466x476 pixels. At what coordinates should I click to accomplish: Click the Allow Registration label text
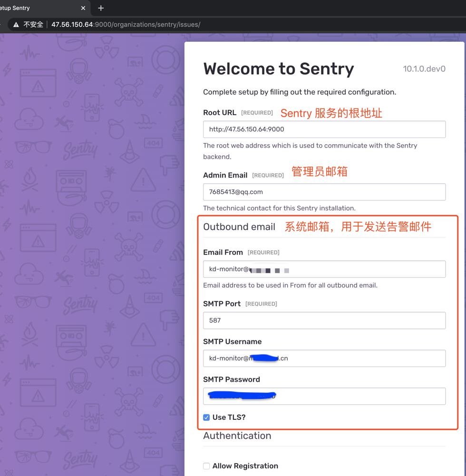[x=245, y=466]
